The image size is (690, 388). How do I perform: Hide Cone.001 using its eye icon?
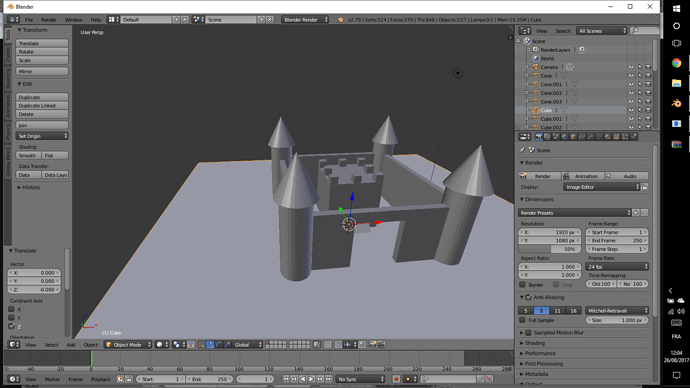coord(631,84)
